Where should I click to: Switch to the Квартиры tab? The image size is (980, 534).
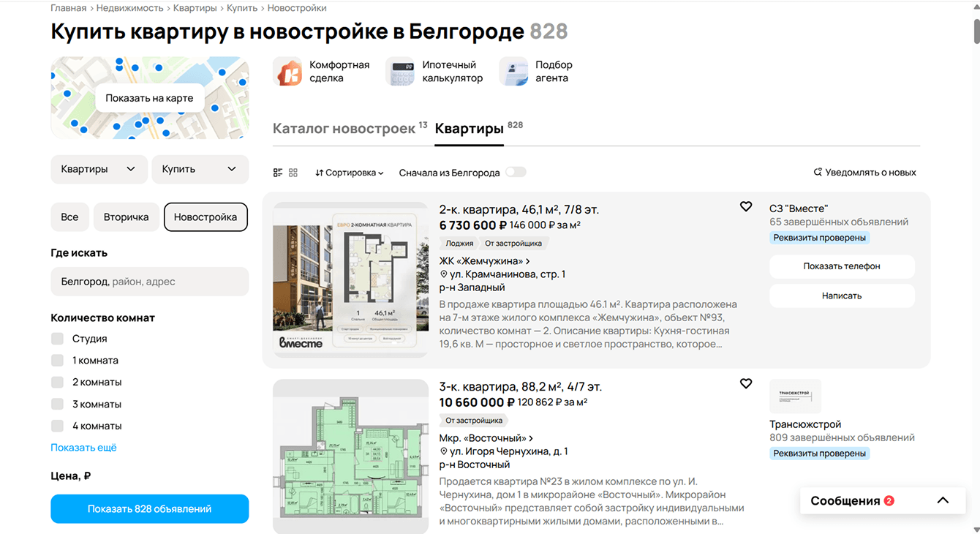tap(470, 129)
